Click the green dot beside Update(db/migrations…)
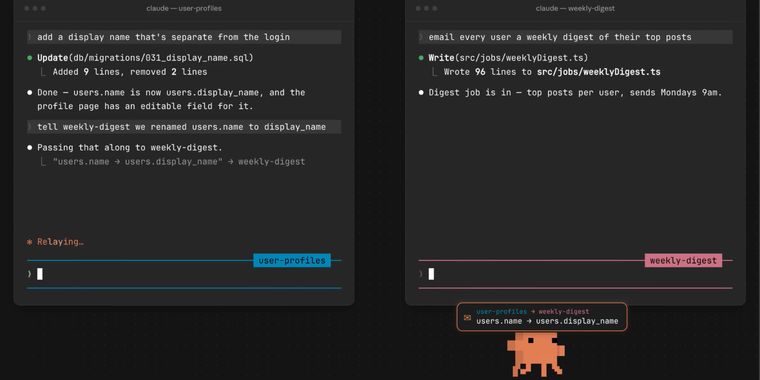 click(30, 58)
